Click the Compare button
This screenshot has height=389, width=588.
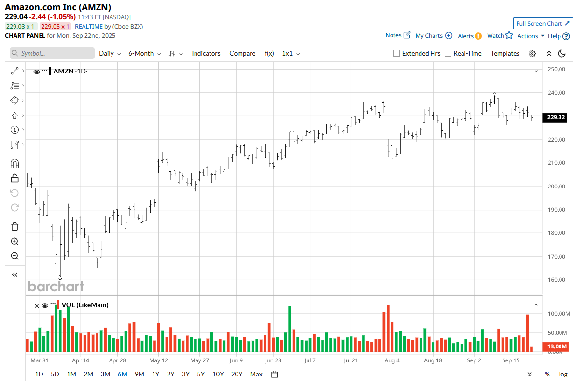click(x=242, y=54)
